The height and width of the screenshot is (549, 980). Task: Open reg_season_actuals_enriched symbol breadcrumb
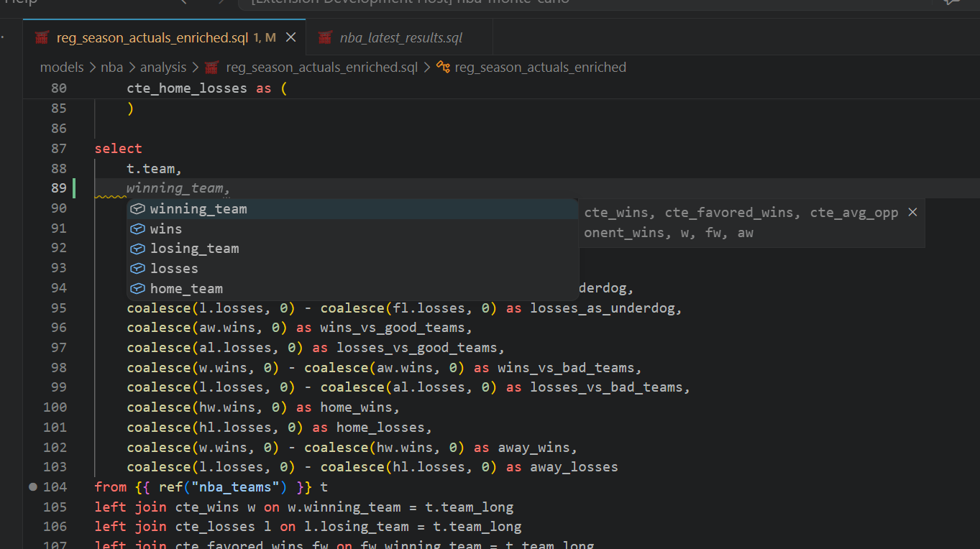coord(541,68)
